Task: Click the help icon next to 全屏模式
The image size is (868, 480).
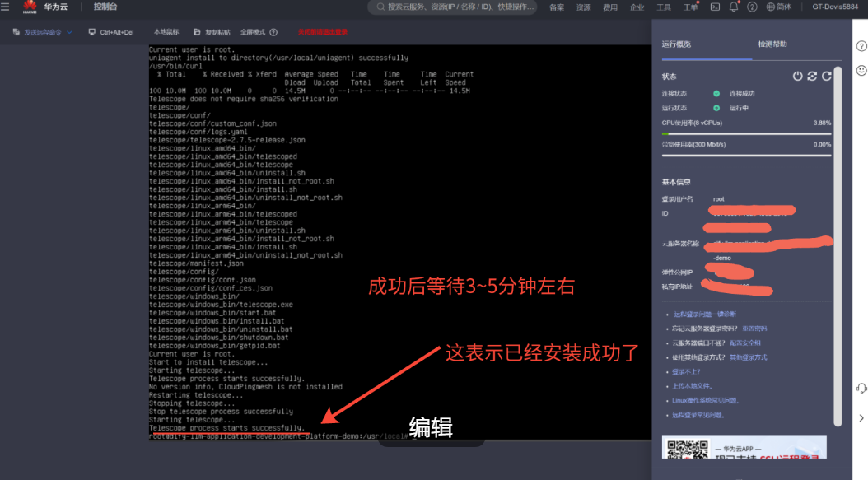Action: (x=273, y=32)
